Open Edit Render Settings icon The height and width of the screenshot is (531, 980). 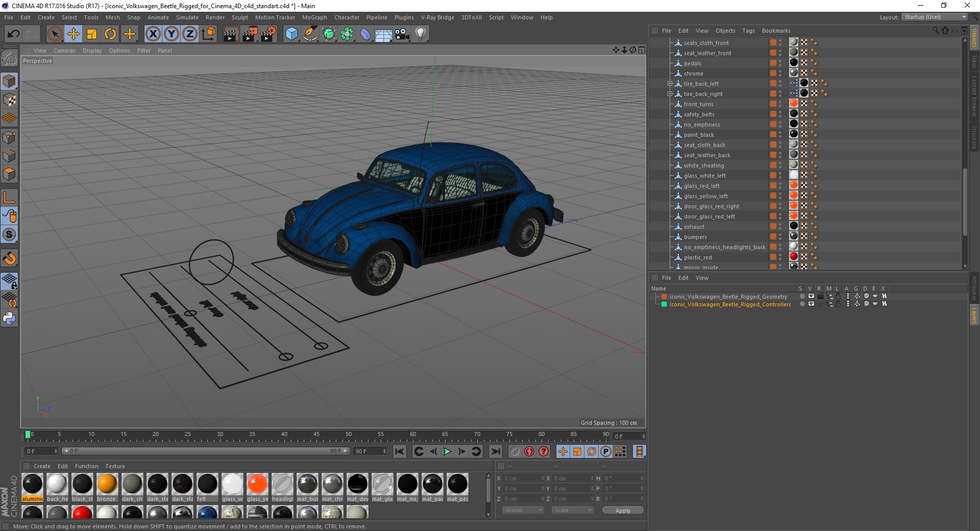coord(268,34)
